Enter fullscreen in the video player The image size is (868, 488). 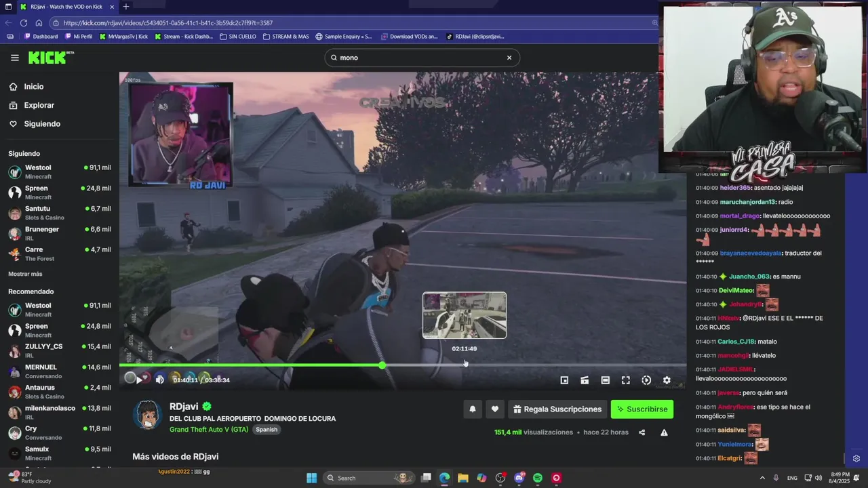(x=626, y=380)
